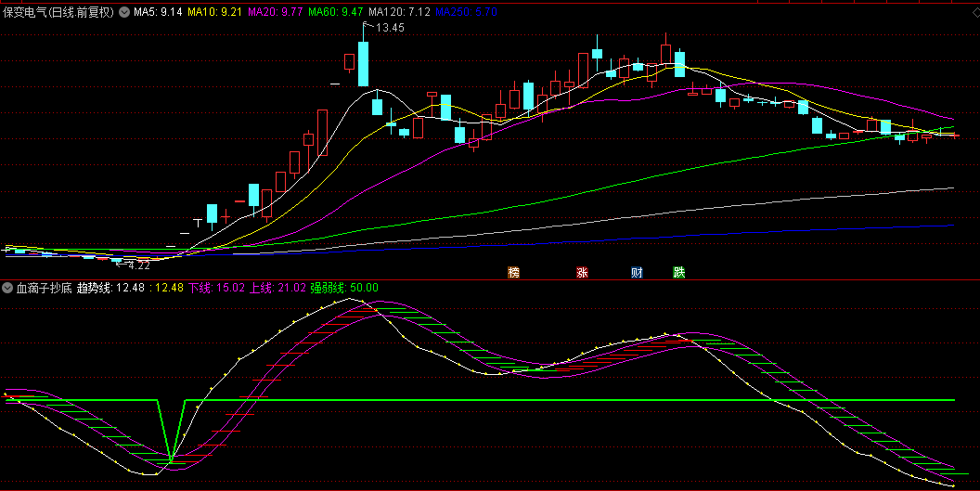Viewport: 980px width, 491px height.
Task: Select the green MA60: 9.47 label
Action: 335,11
